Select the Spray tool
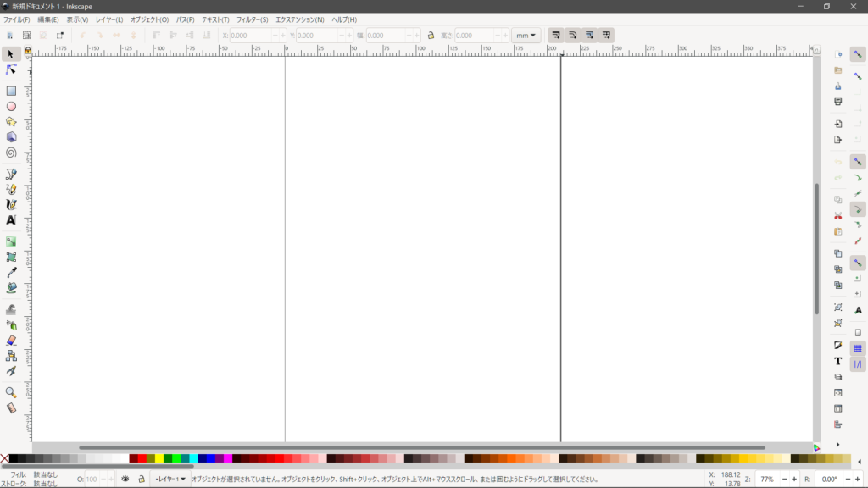This screenshot has height=488, width=868. (x=11, y=324)
